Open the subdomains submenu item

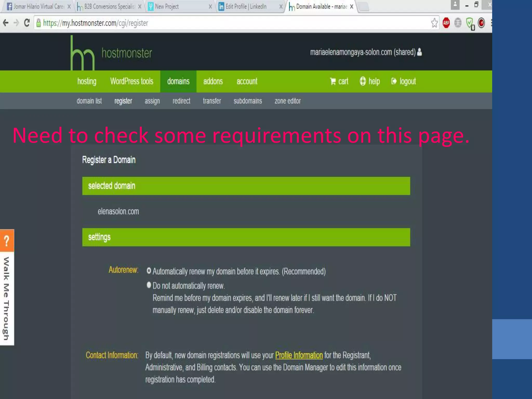click(248, 101)
